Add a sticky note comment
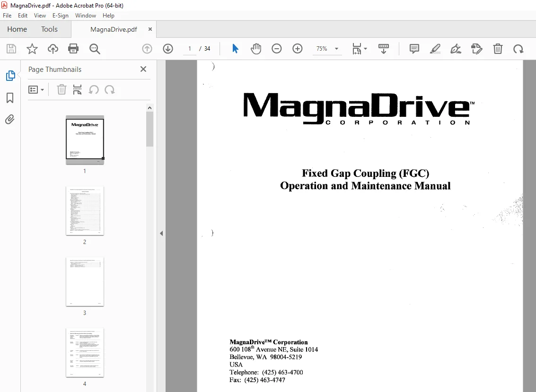Screen dimensions: 536x392 pyautogui.click(x=414, y=49)
